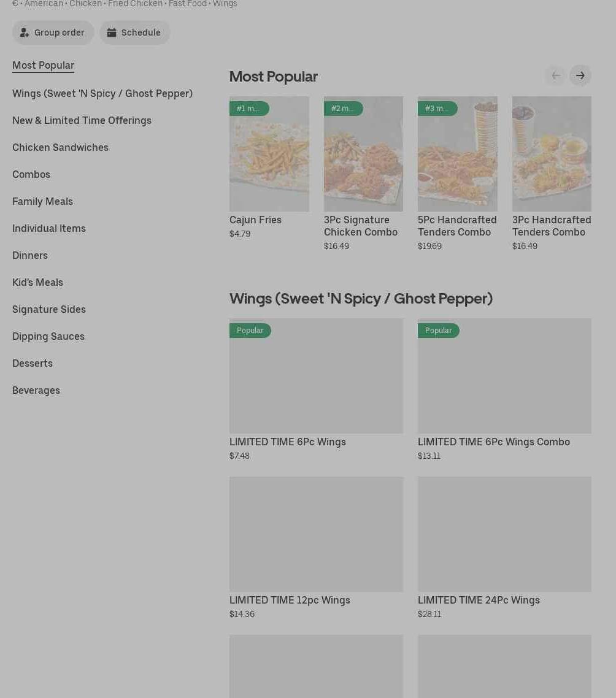Click the next arrow in Most Popular carousel

click(580, 75)
